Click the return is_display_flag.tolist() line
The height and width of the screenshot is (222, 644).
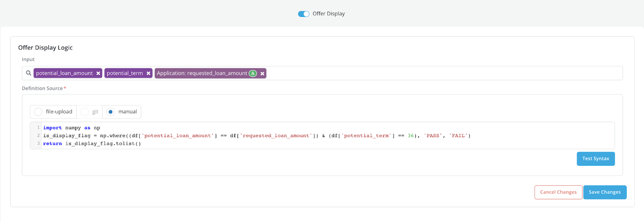coord(92,144)
